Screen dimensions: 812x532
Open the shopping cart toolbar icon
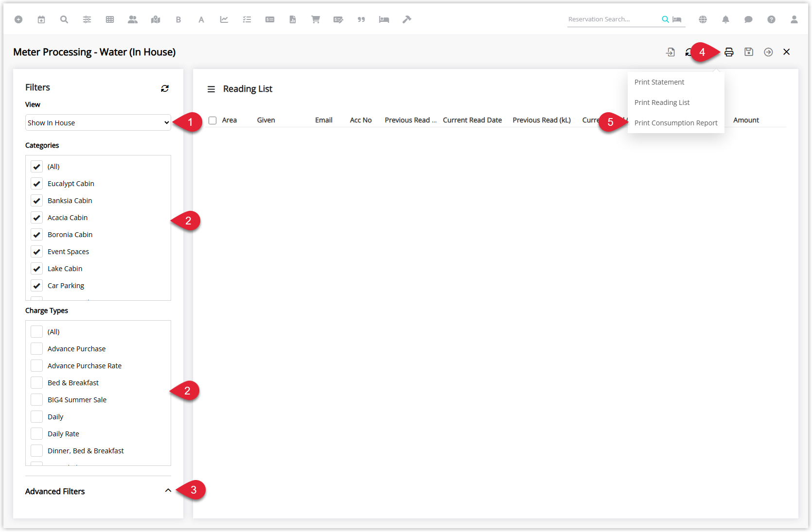click(x=316, y=19)
